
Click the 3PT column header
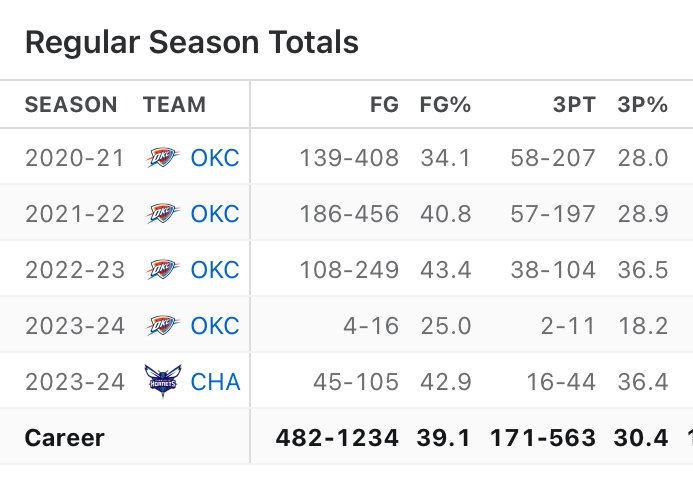pyautogui.click(x=574, y=105)
